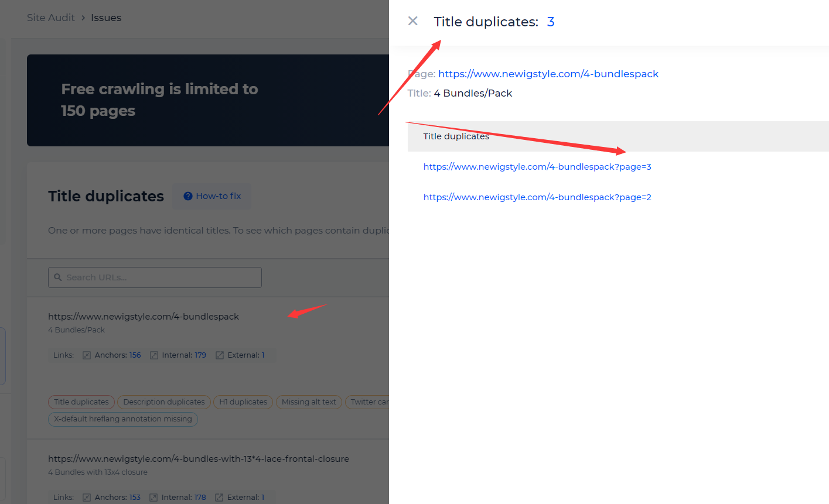Click the question mark icon in How-to fix
Screen dimensions: 829x504
188,196
